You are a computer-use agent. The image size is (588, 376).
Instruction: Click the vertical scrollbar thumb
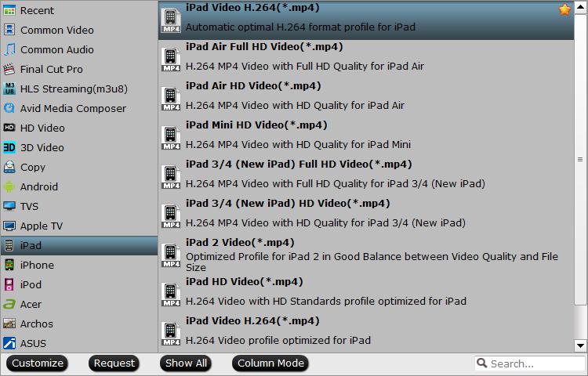coord(580,159)
